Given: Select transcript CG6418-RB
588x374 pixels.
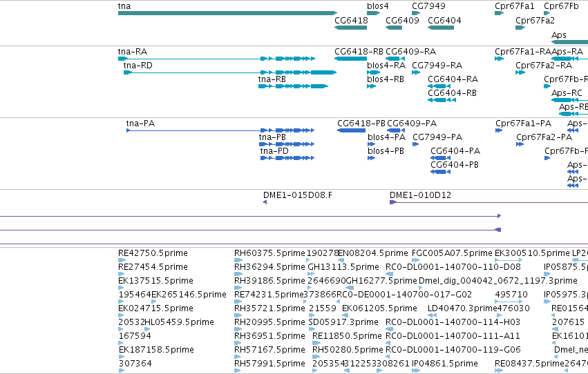Looking at the screenshot, I should click(x=350, y=59).
